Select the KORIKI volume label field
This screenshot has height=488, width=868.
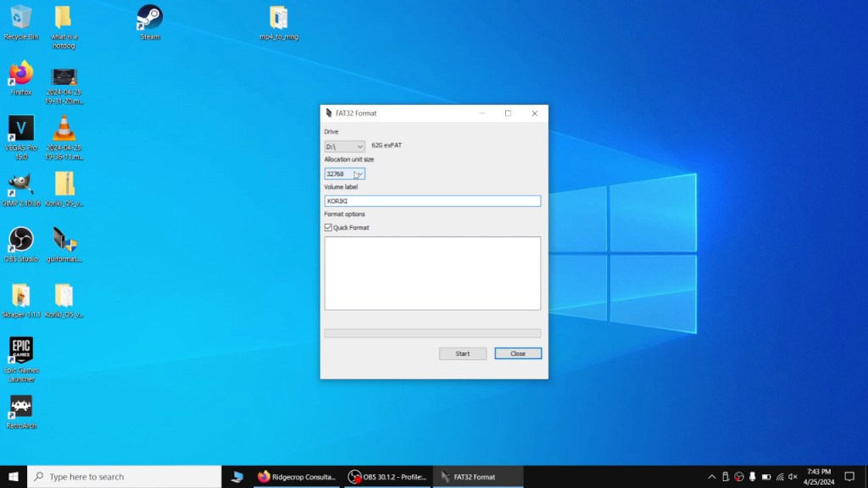pyautogui.click(x=432, y=201)
